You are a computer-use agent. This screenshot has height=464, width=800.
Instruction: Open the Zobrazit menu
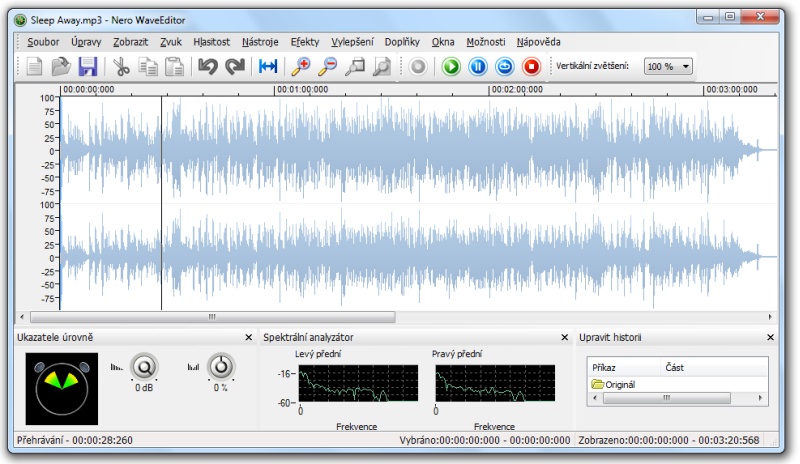[x=131, y=42]
